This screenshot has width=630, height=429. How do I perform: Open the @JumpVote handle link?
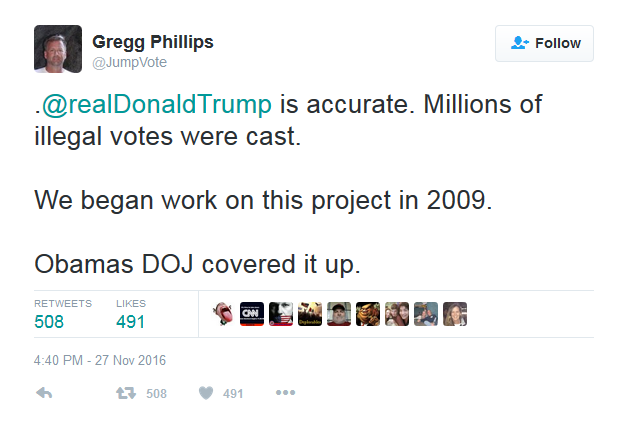click(129, 62)
